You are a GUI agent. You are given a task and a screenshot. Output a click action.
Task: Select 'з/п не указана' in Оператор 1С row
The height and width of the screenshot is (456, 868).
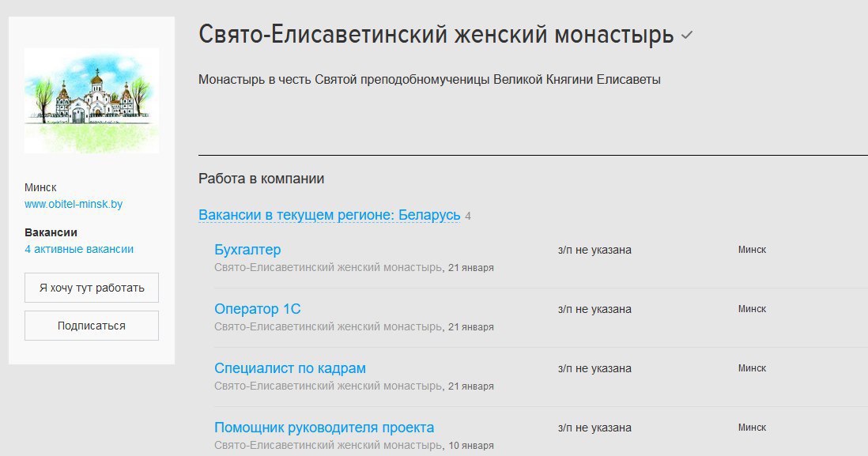tap(594, 309)
